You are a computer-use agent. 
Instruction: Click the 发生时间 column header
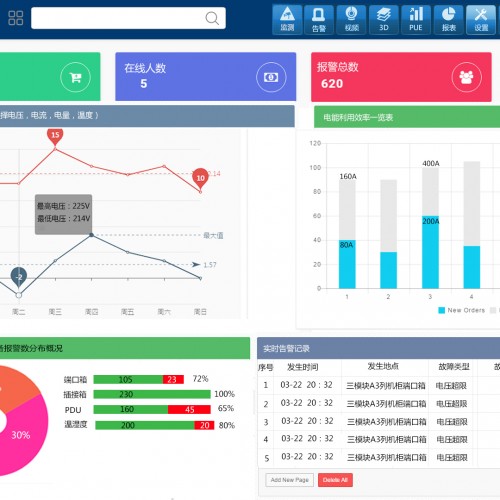pos(302,367)
